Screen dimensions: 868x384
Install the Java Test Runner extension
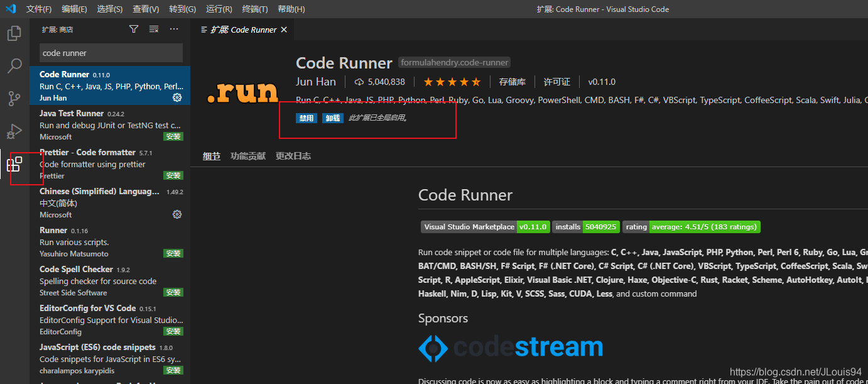(173, 136)
